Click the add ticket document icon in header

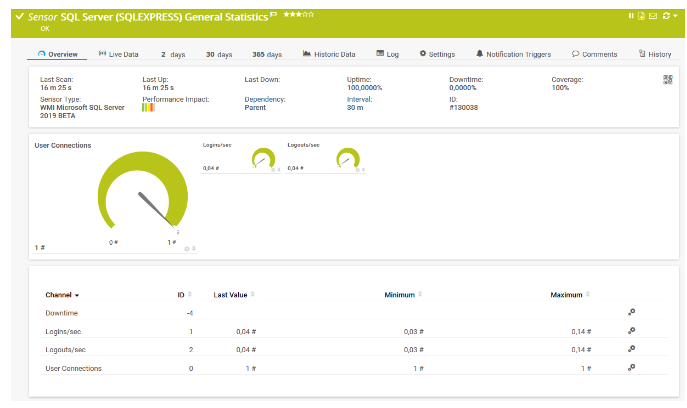(x=641, y=16)
